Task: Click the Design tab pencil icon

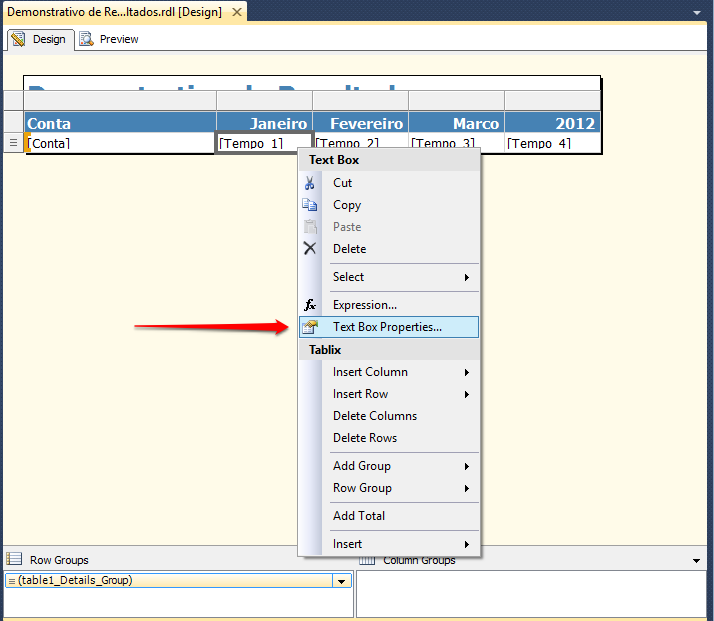Action: (19, 39)
